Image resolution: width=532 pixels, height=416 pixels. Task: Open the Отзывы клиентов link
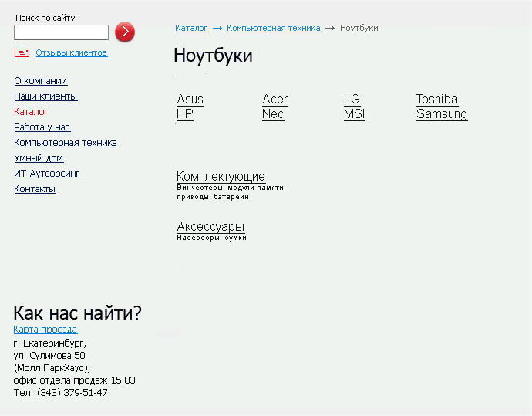point(71,53)
